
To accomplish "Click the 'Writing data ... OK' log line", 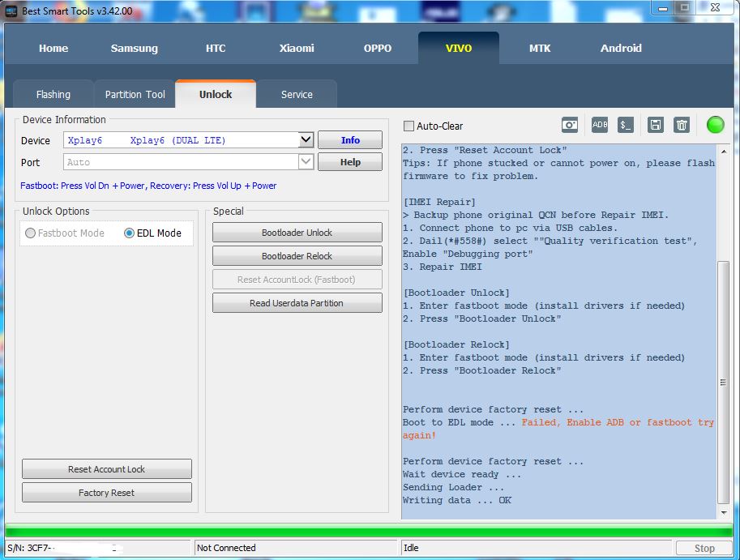I will pos(457,500).
